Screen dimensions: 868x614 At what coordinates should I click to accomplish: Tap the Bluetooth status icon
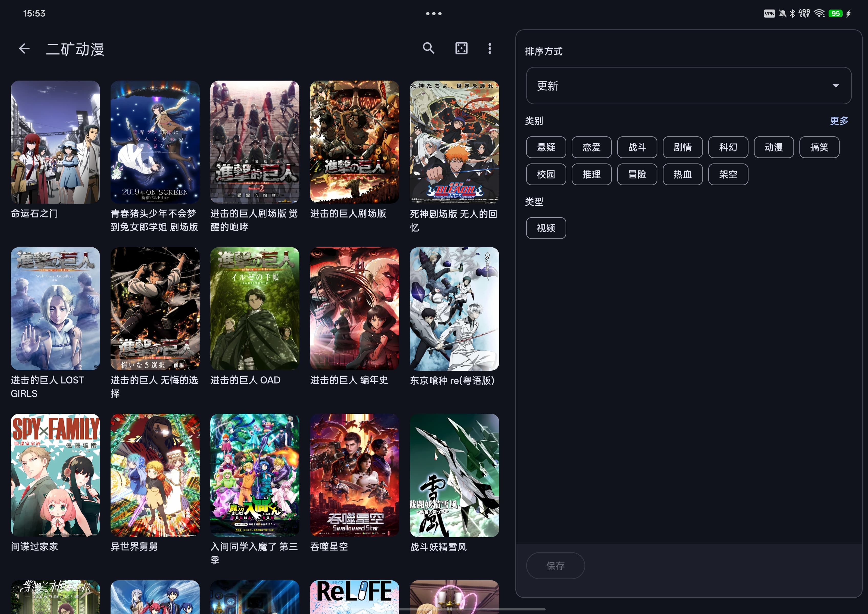coord(792,14)
